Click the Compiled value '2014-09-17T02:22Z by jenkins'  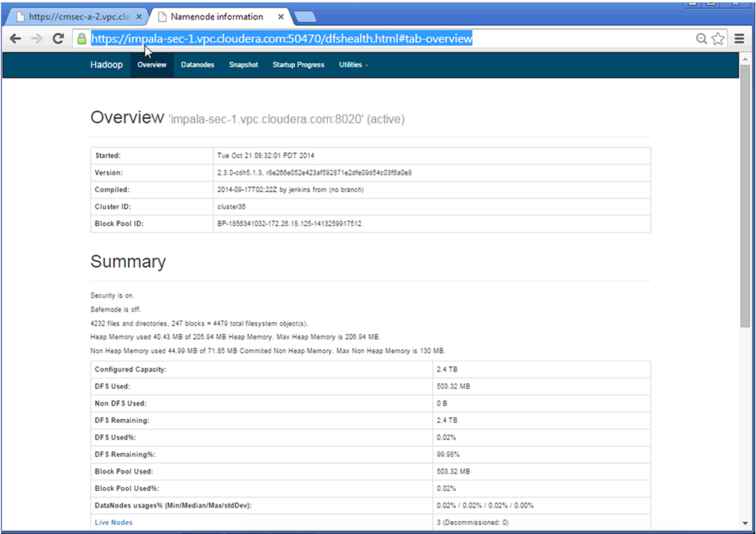click(x=291, y=189)
